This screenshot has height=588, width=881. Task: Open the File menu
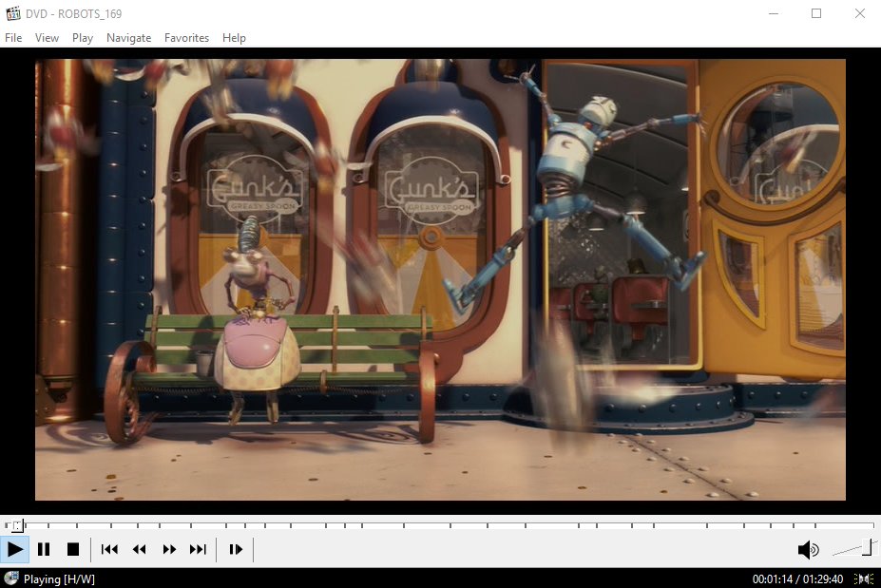click(13, 38)
